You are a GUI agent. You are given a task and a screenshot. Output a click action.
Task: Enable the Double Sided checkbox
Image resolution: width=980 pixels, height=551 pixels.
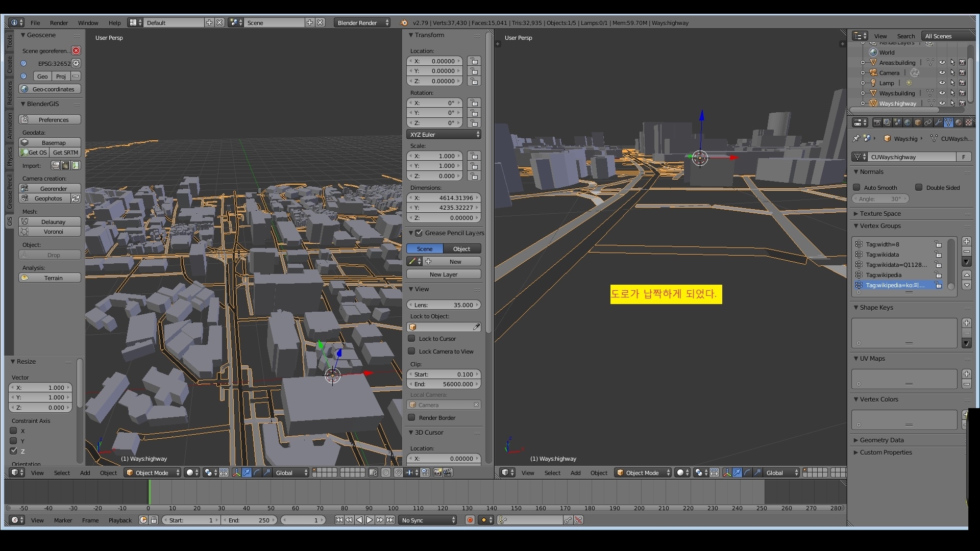coord(919,187)
